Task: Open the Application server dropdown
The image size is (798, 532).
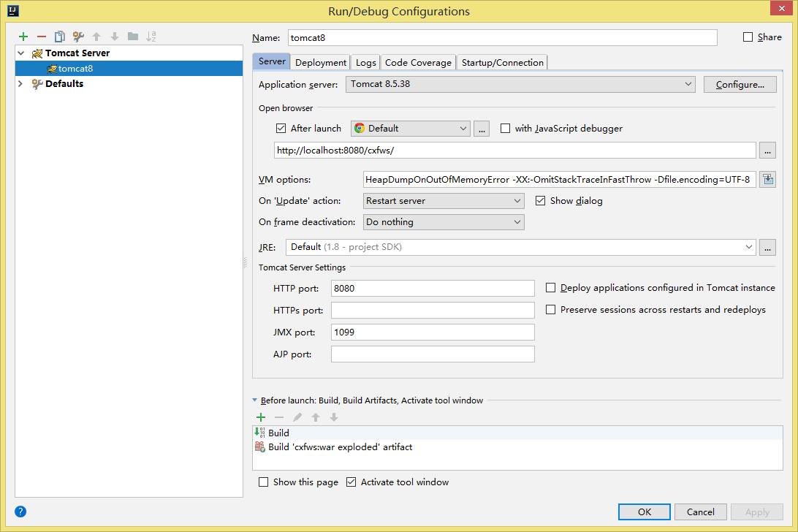Action: tap(520, 84)
